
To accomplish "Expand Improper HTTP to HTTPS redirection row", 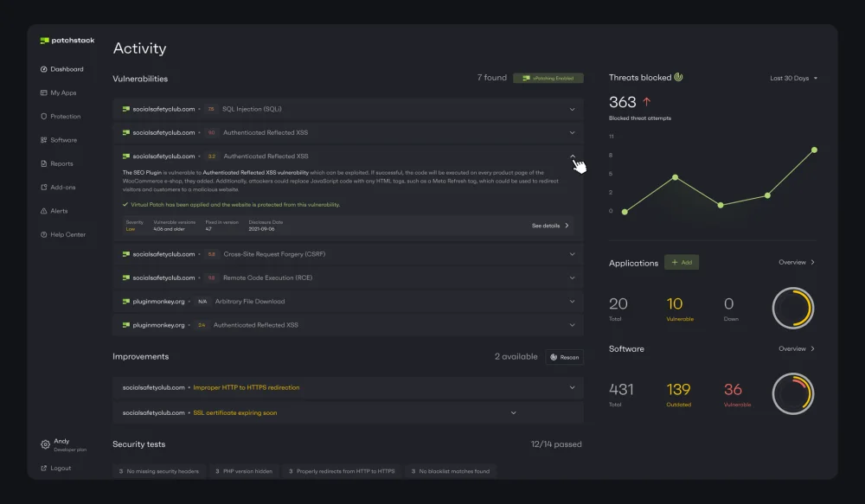I will 572,387.
